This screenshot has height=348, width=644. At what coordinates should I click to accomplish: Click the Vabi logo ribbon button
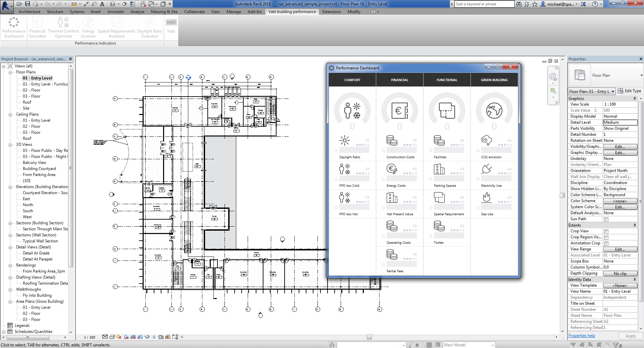click(x=171, y=26)
